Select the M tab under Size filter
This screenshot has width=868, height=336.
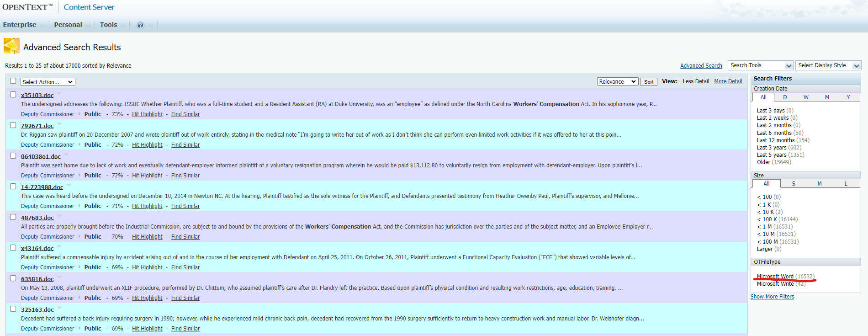click(x=820, y=183)
